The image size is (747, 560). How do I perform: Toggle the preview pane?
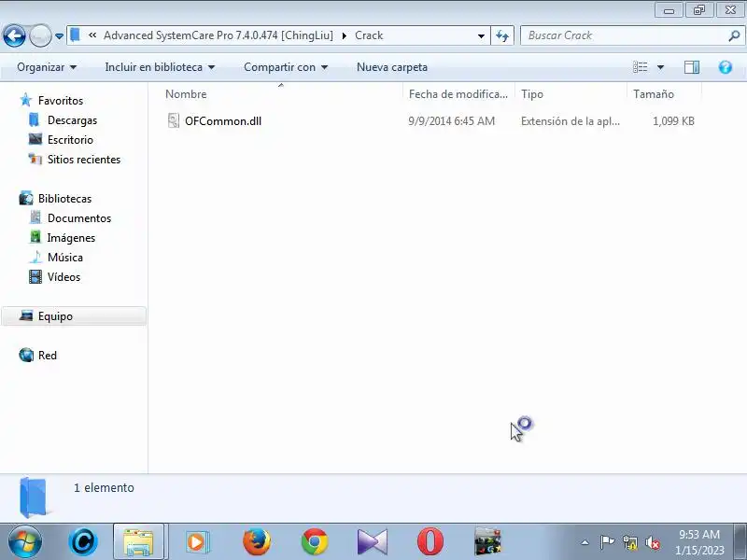(x=692, y=67)
